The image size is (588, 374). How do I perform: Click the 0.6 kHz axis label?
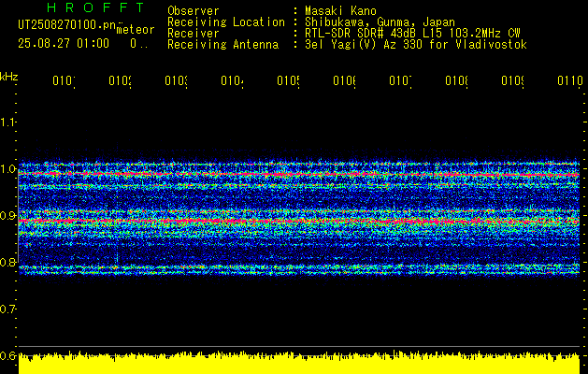point(7,355)
